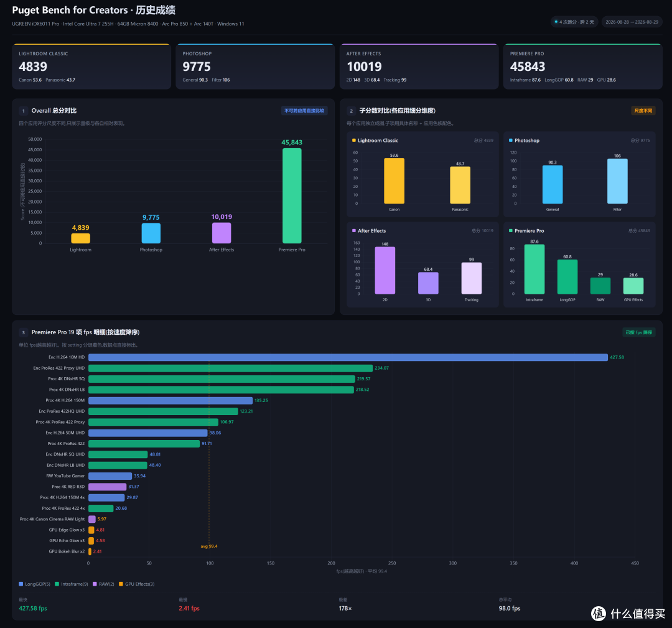The image size is (672, 628).
Task: Click the Canon bar in Lightroom Classic chart
Action: click(x=394, y=181)
